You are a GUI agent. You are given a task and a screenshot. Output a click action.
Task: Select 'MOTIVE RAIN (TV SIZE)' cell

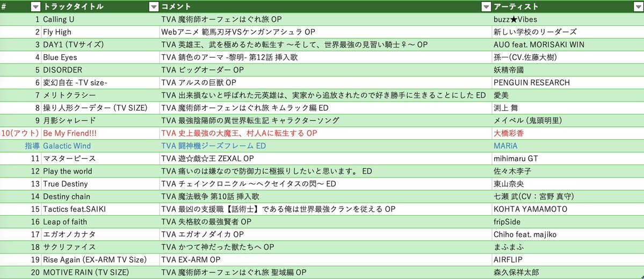pos(100,273)
